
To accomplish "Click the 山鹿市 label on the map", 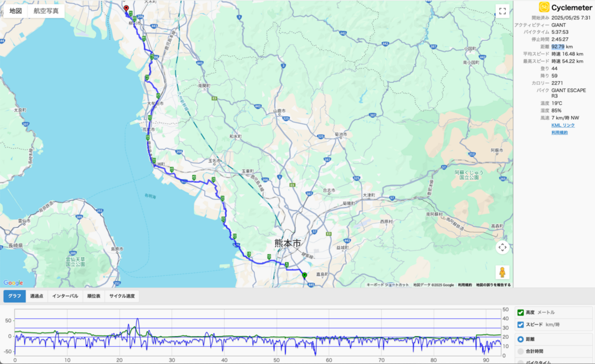I will pos(279,111).
